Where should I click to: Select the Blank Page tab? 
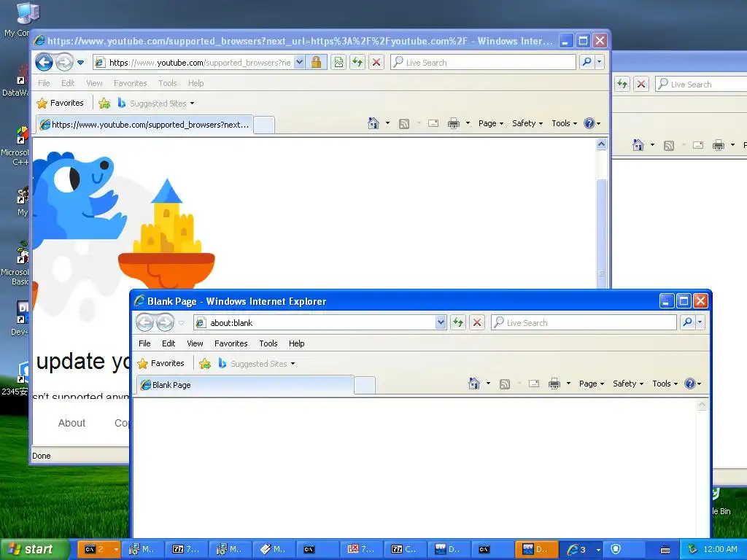[245, 385]
